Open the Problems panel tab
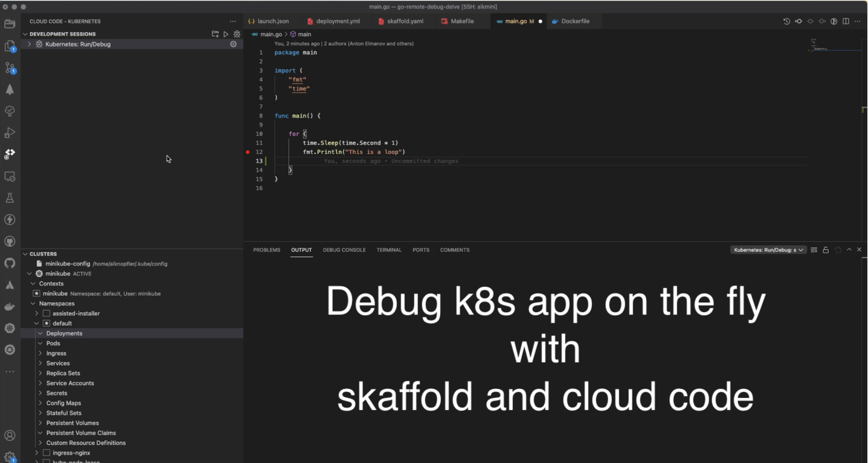 [266, 250]
